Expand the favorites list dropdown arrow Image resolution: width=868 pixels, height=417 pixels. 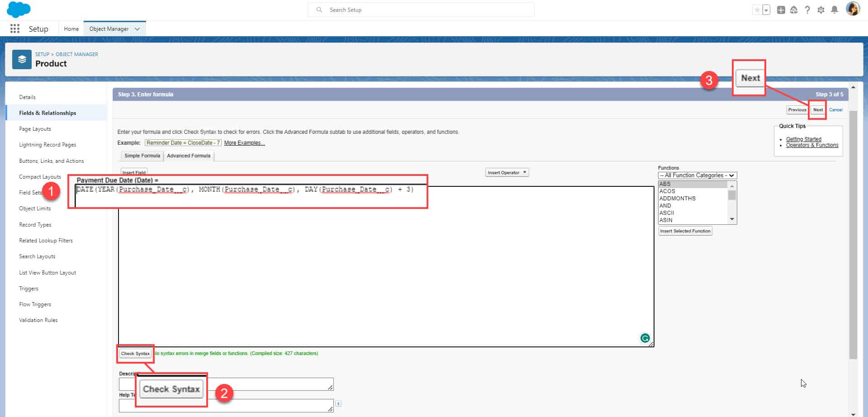coord(765,9)
